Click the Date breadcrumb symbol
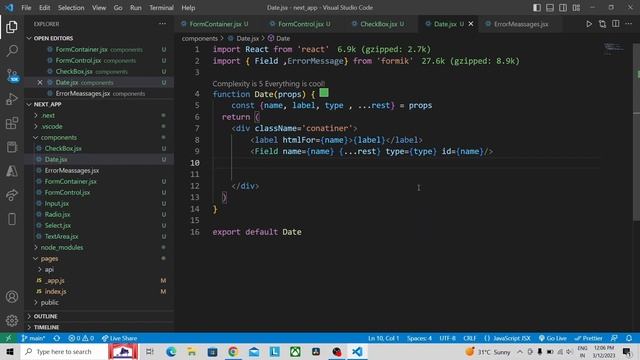Screen dimensions: 640x360 [x=279, y=38]
